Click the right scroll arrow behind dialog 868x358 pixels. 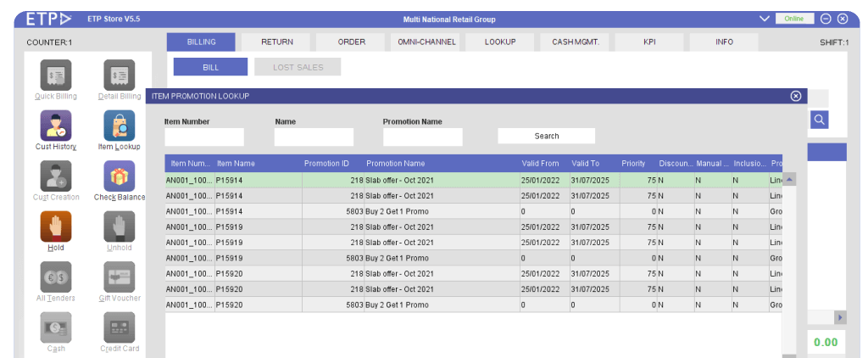tap(840, 317)
